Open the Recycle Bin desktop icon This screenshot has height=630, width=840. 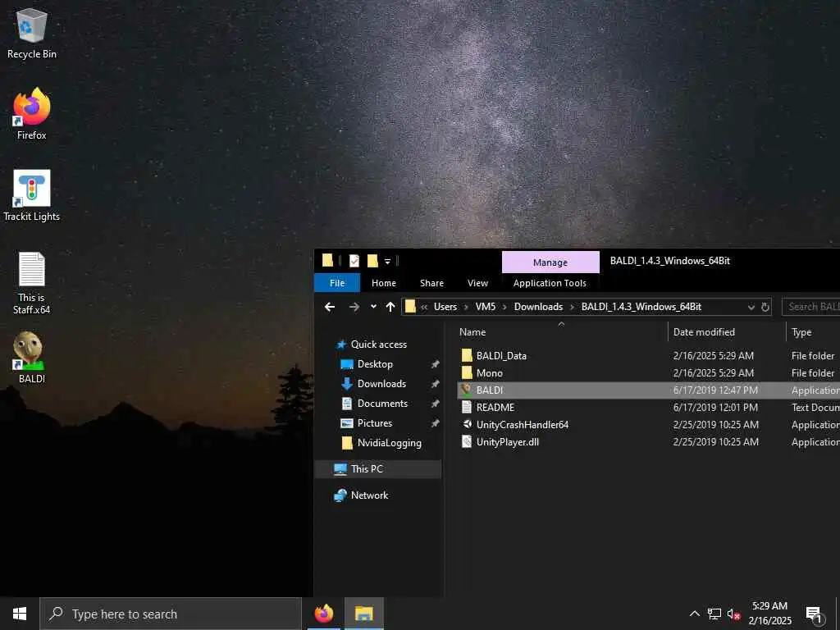tap(32, 32)
